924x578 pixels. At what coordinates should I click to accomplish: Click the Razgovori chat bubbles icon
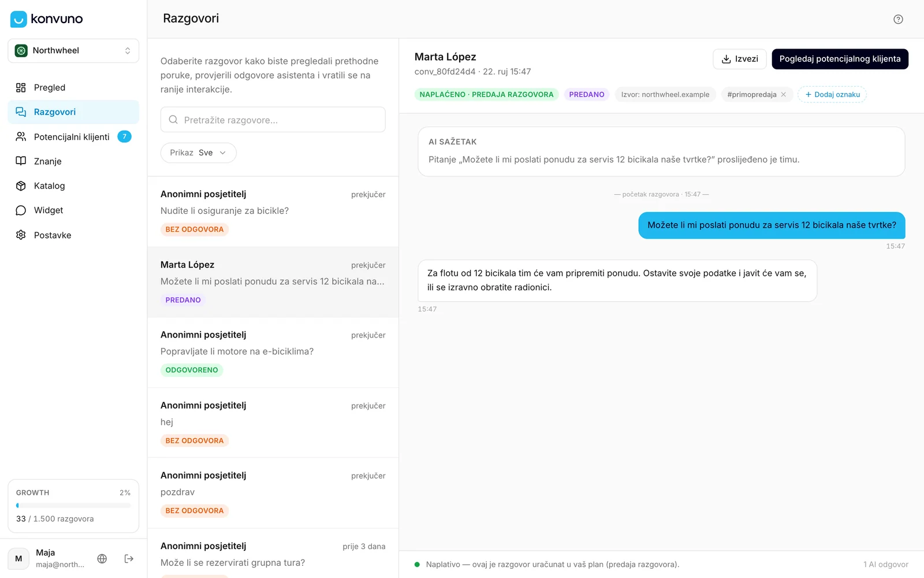click(x=21, y=112)
